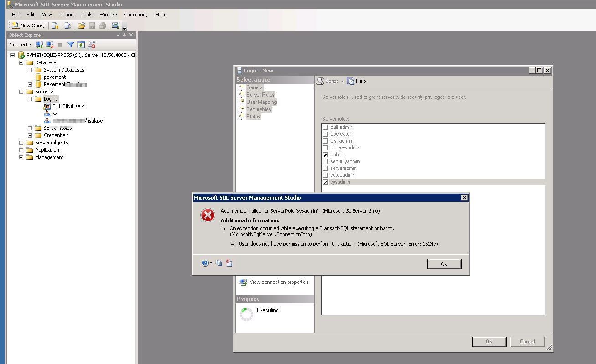Viewport: 596px width, 364px height.
Task: Click the New Query toolbar button
Action: tap(29, 26)
